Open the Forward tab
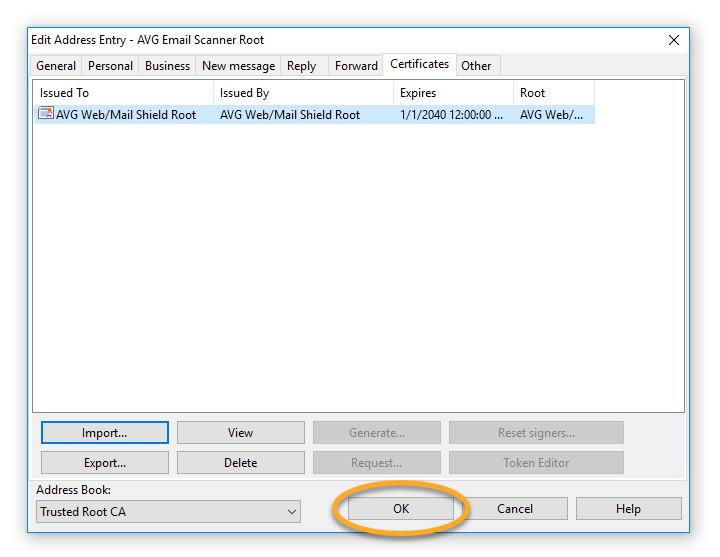Screen dimensions: 720x557 (356, 66)
